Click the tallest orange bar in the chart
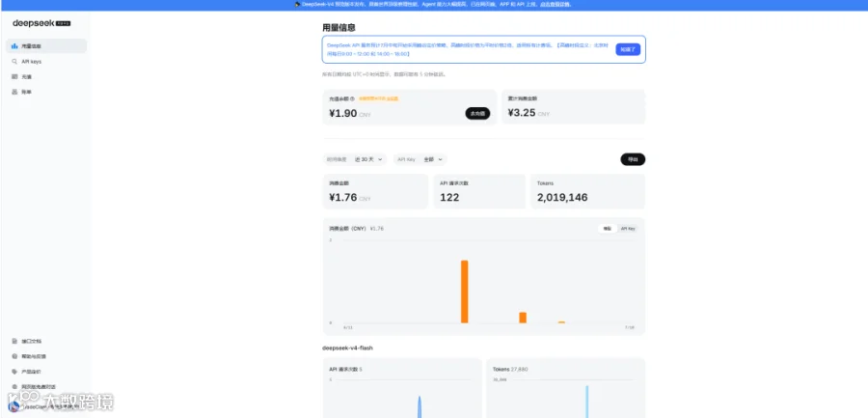The width and height of the screenshot is (868, 418). click(x=465, y=292)
